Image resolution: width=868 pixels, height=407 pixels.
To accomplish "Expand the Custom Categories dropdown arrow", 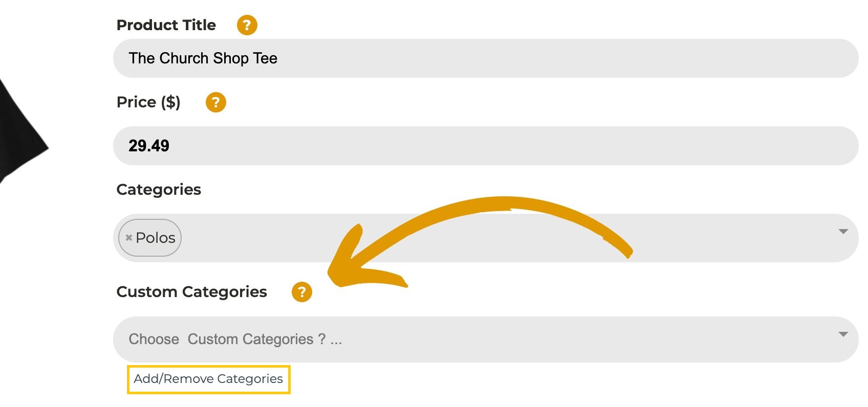I will click(x=843, y=334).
